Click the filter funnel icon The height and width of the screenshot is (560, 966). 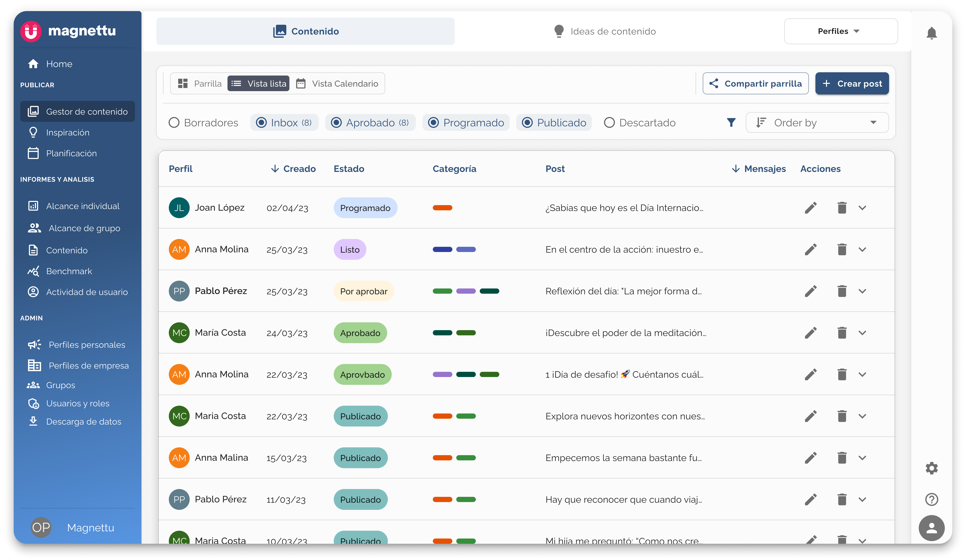click(x=731, y=123)
